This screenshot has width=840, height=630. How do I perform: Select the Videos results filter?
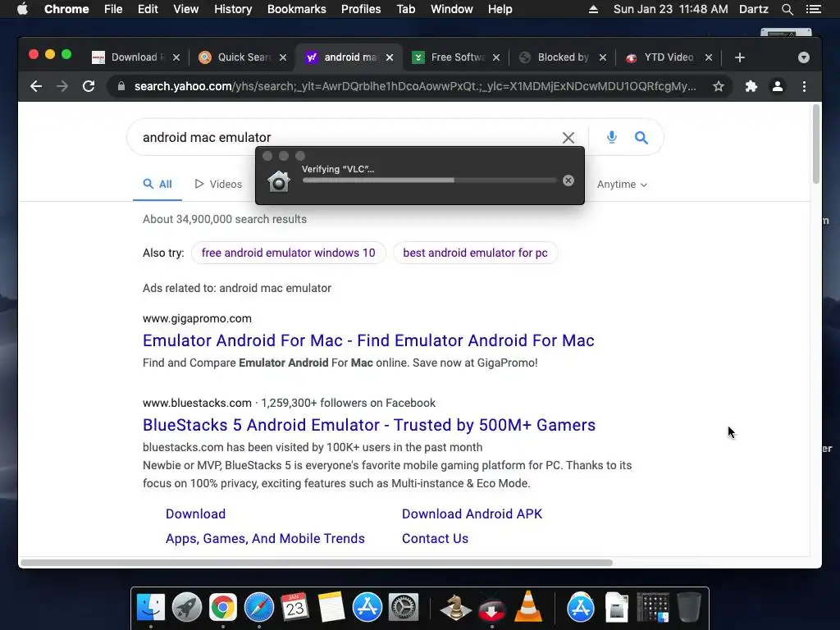coord(218,185)
